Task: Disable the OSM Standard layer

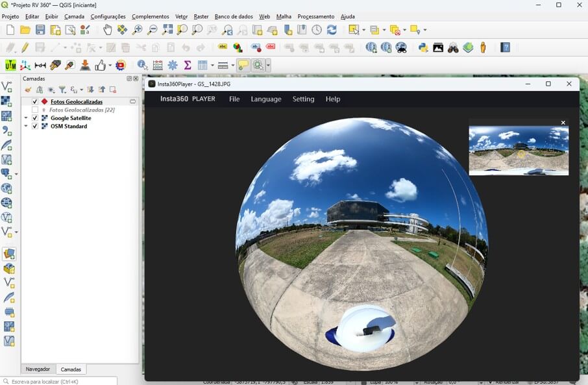Action: tap(35, 126)
